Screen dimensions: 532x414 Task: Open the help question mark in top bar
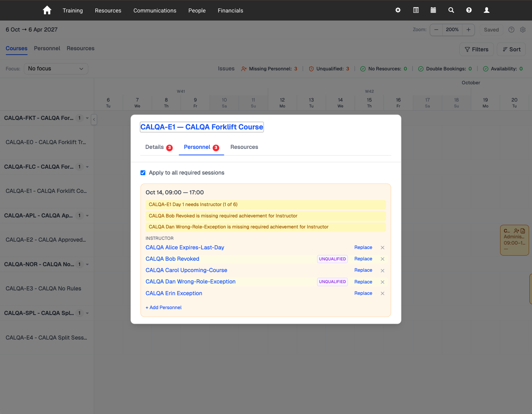[x=469, y=10]
